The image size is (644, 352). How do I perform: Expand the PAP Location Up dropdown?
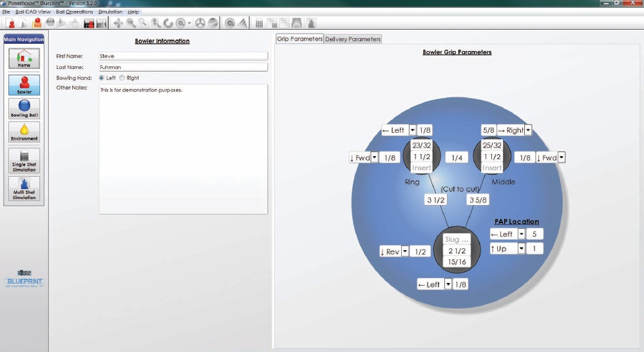pos(521,248)
